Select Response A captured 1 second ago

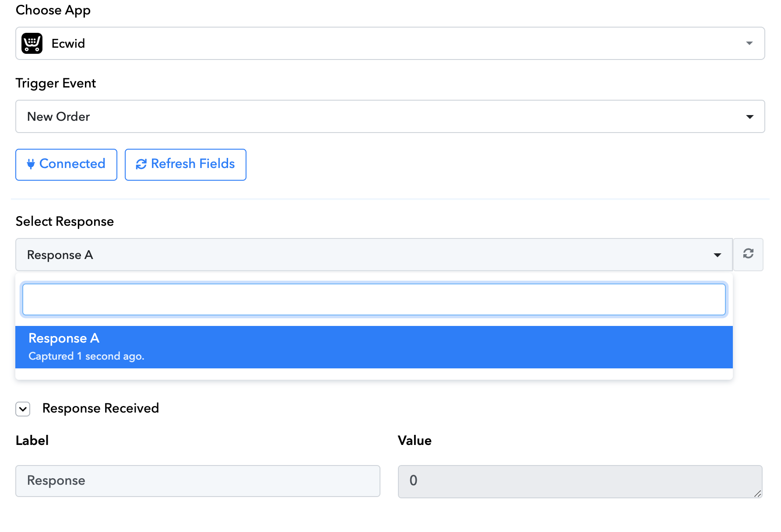[374, 347]
